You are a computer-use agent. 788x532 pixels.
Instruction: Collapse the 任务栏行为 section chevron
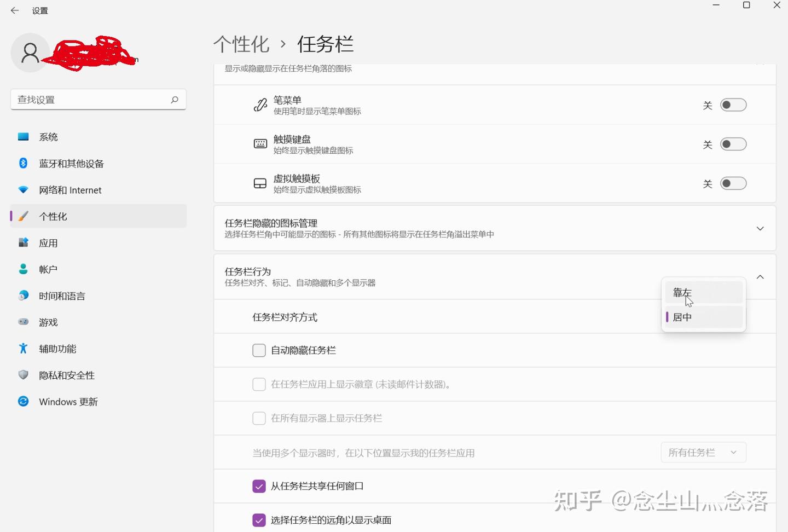pyautogui.click(x=760, y=277)
